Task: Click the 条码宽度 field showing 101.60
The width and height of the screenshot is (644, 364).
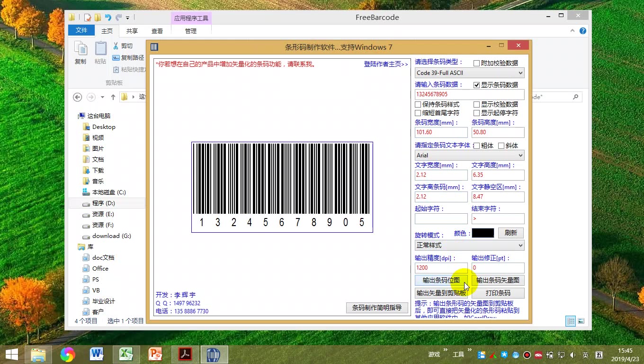Action: point(441,132)
